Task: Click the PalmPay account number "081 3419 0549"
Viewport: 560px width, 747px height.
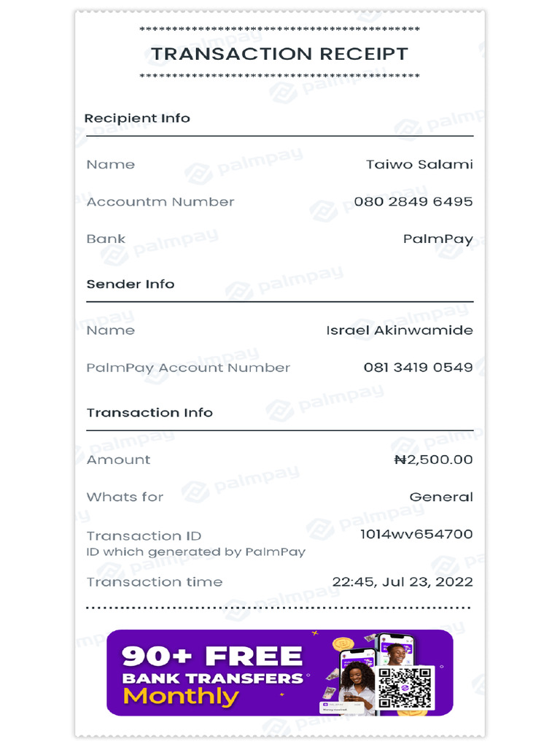Action: [x=418, y=368]
